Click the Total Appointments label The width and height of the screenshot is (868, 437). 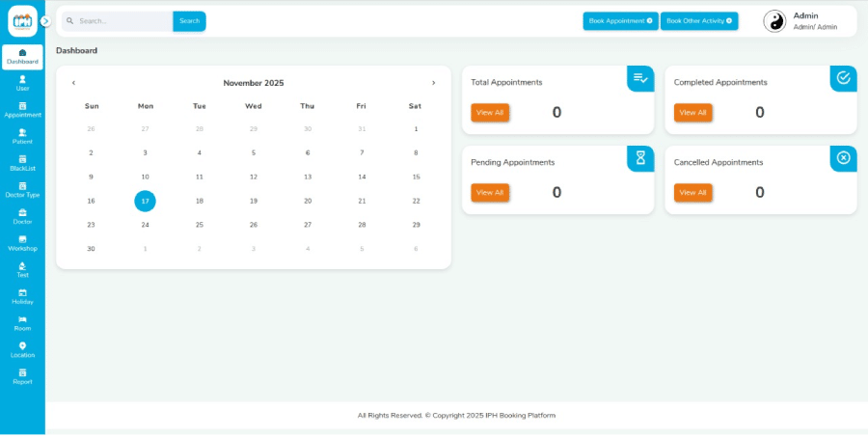pos(506,82)
